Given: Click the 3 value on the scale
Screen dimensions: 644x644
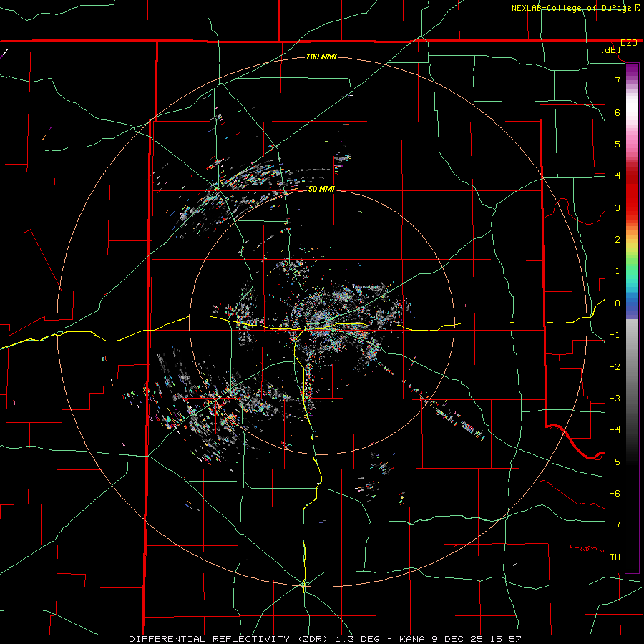Looking at the screenshot, I should coord(618,208).
